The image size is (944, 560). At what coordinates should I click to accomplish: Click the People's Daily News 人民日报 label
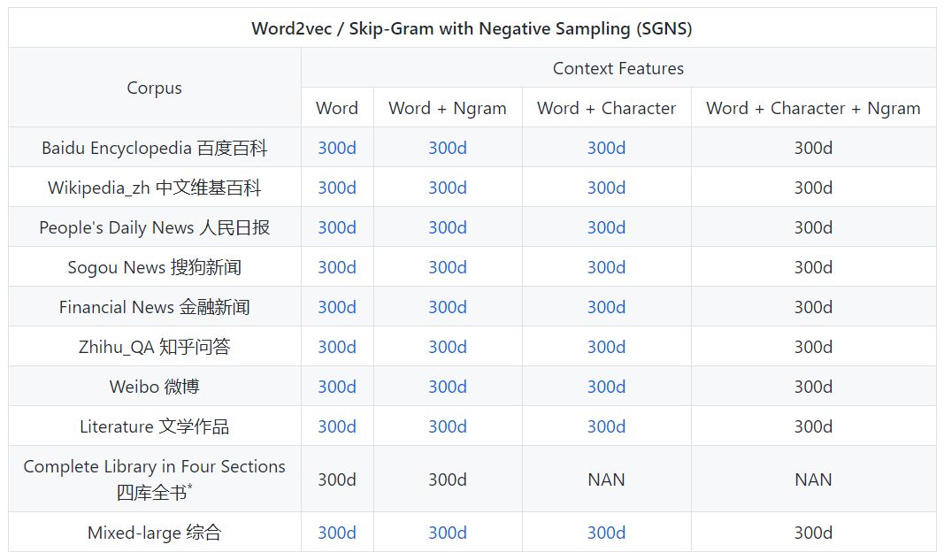tap(154, 227)
